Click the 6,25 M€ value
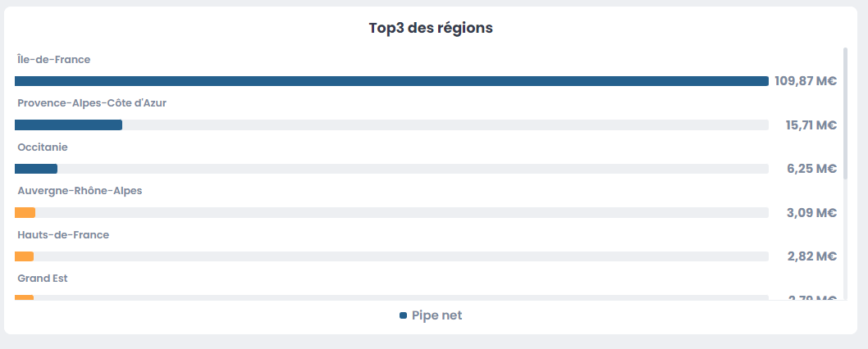 coord(811,169)
